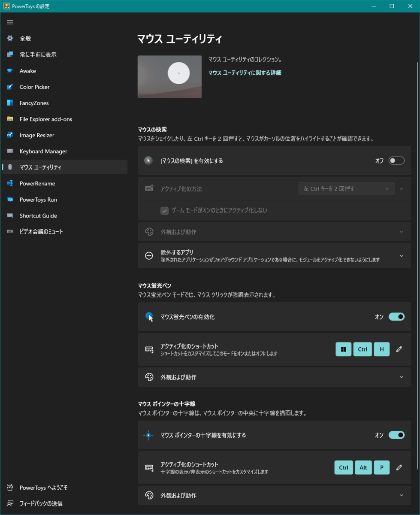Expand 外観および動作 under マウス ポインターの十字線
The image size is (420, 515).
(x=402, y=495)
